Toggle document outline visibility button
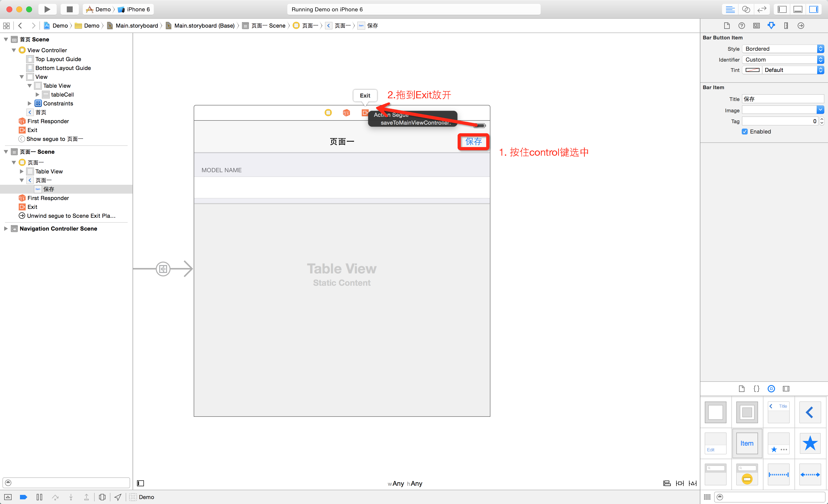The image size is (828, 504). pos(140,483)
